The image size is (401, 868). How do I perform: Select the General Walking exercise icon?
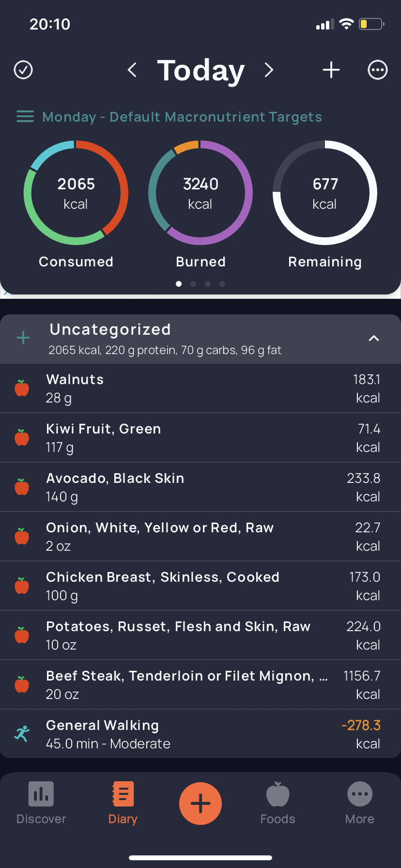coord(22,734)
